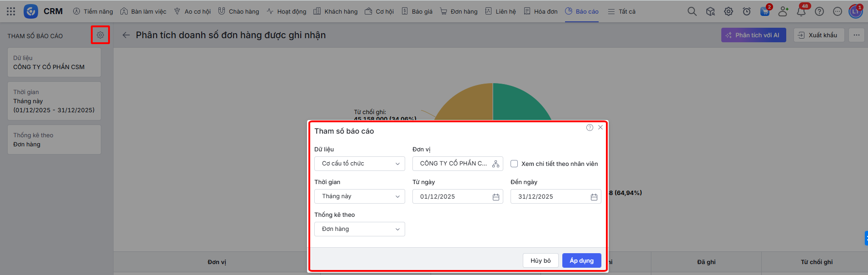Click the organization tree icon in Đơn vị
The height and width of the screenshot is (275, 868).
tap(496, 164)
